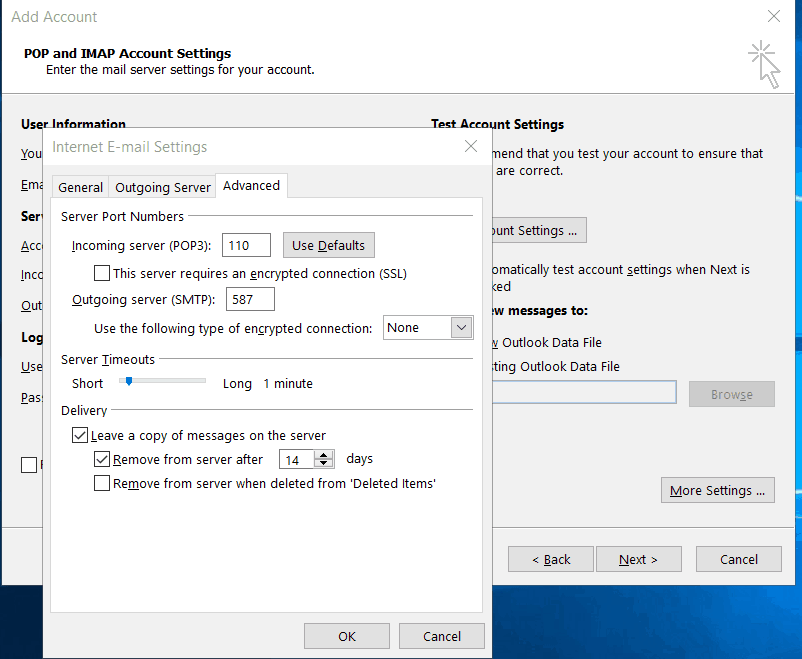The image size is (802, 659).
Task: Click the '1 minute' timeout value
Action: tap(288, 384)
